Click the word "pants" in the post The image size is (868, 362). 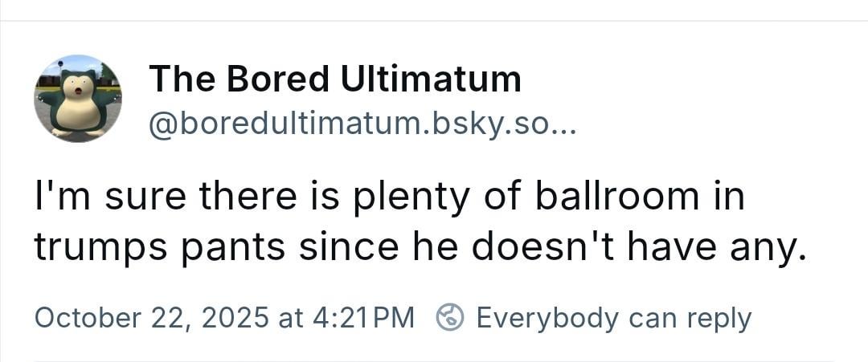[x=228, y=249]
